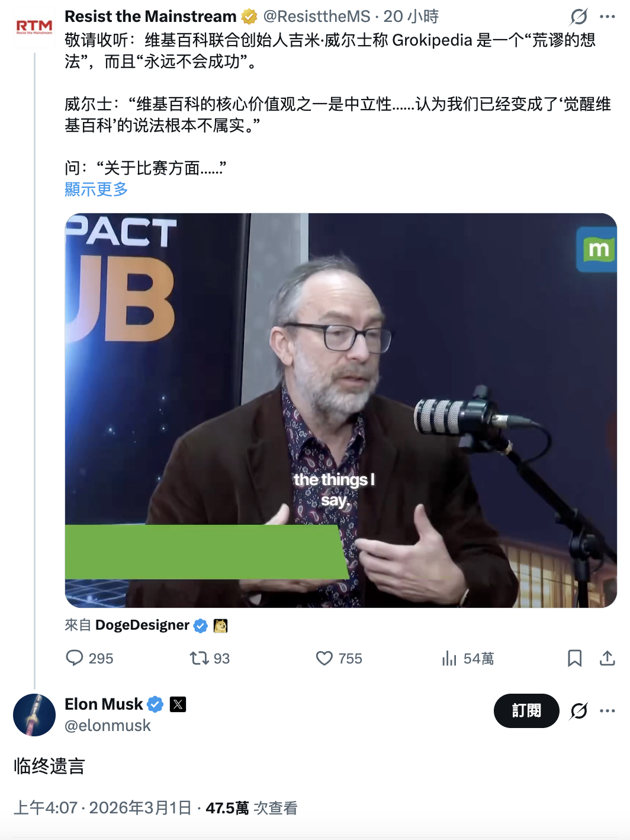Click the X affiliation badge beside Elon Musk
Screen dimensions: 630x840
(x=178, y=704)
